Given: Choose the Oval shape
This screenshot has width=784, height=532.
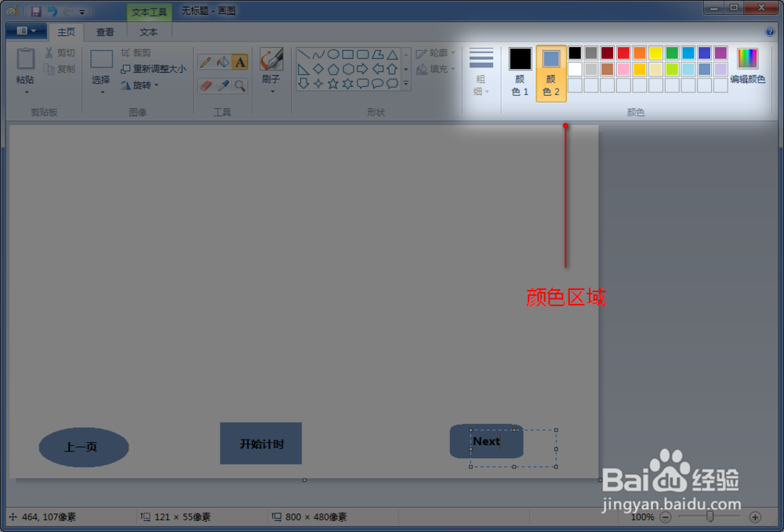Looking at the screenshot, I should click(333, 54).
